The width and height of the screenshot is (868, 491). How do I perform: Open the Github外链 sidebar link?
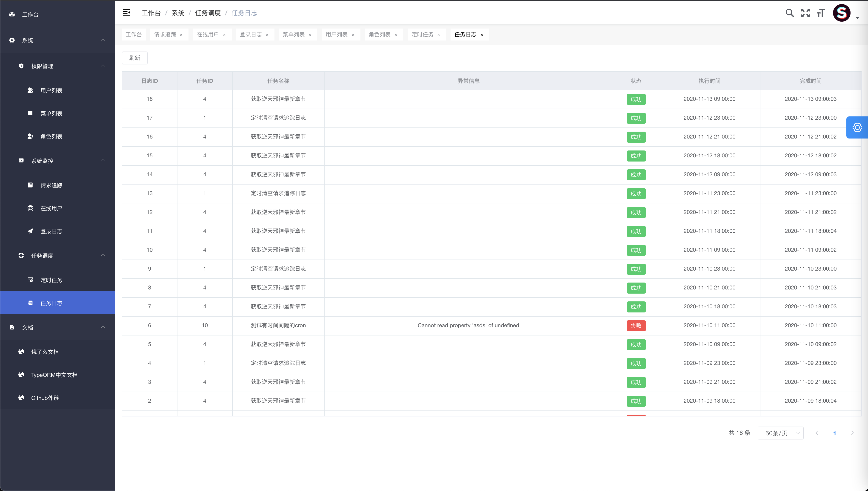[x=45, y=398]
